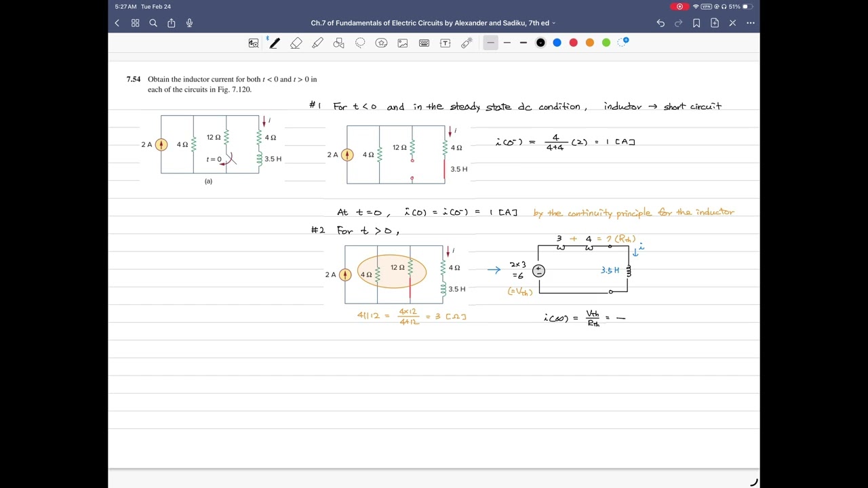Choose the medium stroke width
The height and width of the screenshot is (488, 868).
click(x=507, y=43)
